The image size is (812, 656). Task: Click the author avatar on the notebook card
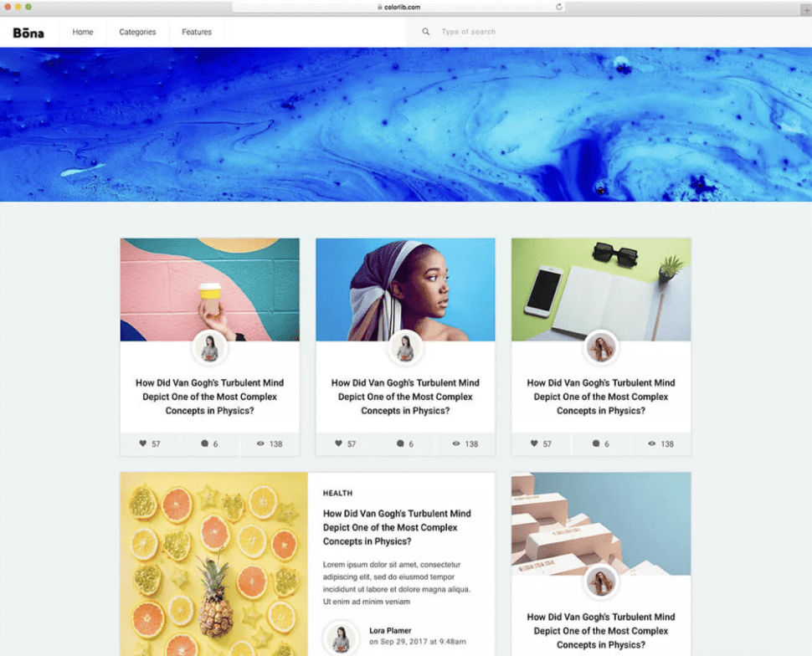coord(601,347)
